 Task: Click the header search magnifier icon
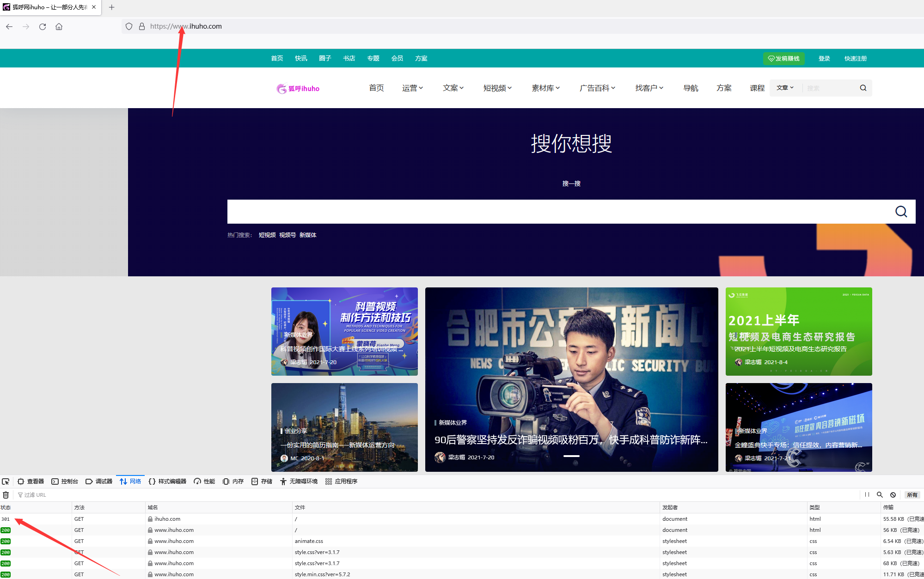(863, 88)
